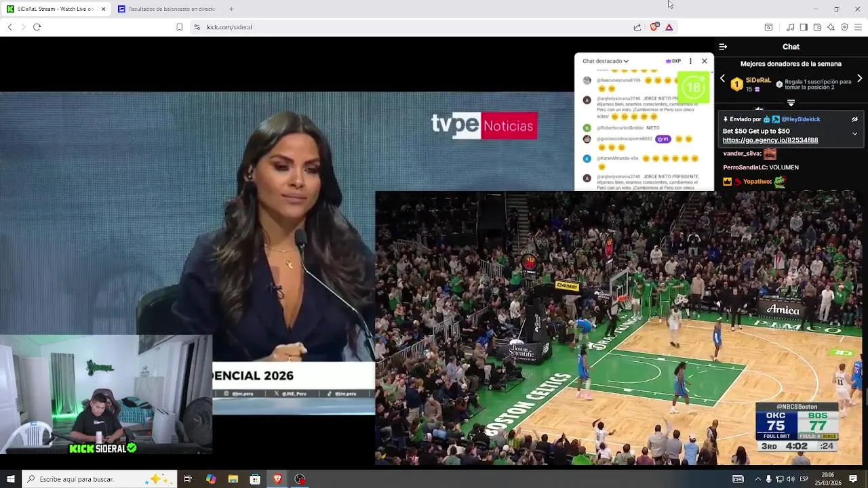Image resolution: width=868 pixels, height=488 pixels.
Task: Click username Yopatiwo in chat
Action: tap(757, 182)
